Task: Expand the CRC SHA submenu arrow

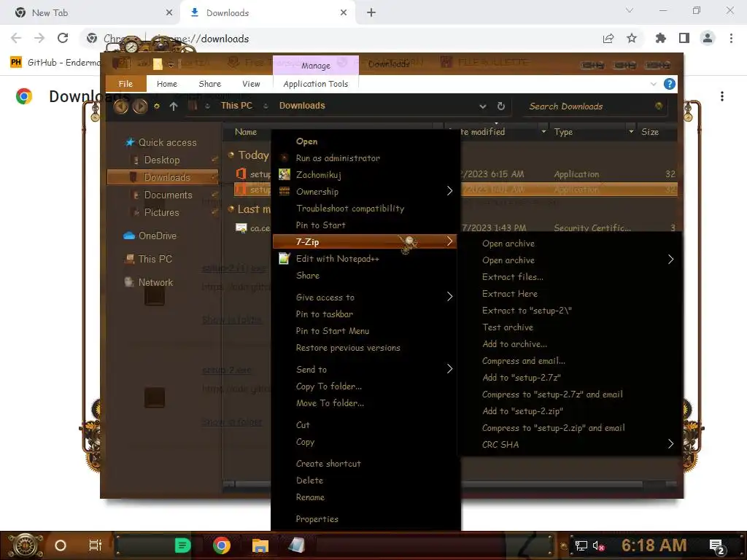Action: click(x=671, y=444)
